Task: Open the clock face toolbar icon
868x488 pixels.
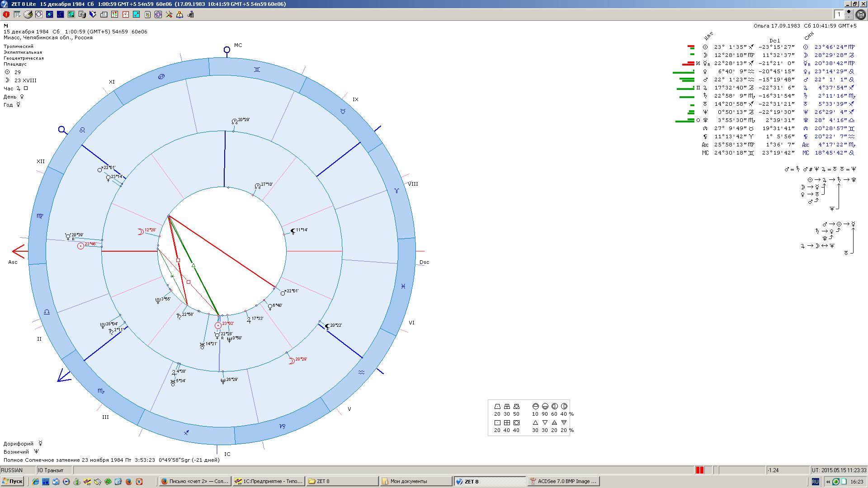Action: pyautogui.click(x=126, y=14)
